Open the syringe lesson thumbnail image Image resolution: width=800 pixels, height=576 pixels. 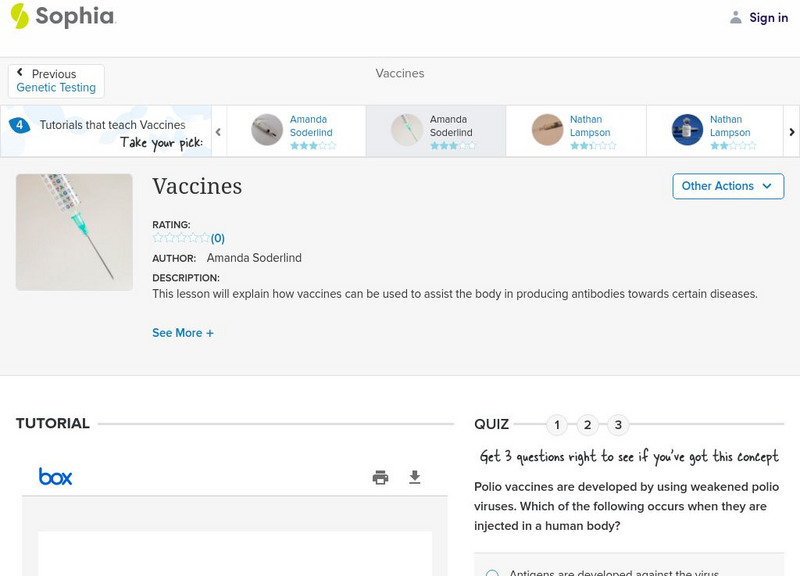click(74, 231)
